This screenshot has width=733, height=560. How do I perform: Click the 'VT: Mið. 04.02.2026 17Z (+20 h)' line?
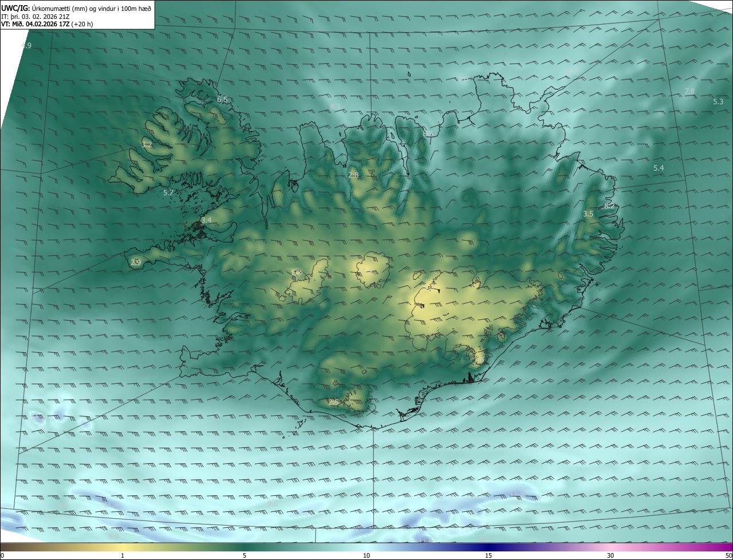(47, 24)
